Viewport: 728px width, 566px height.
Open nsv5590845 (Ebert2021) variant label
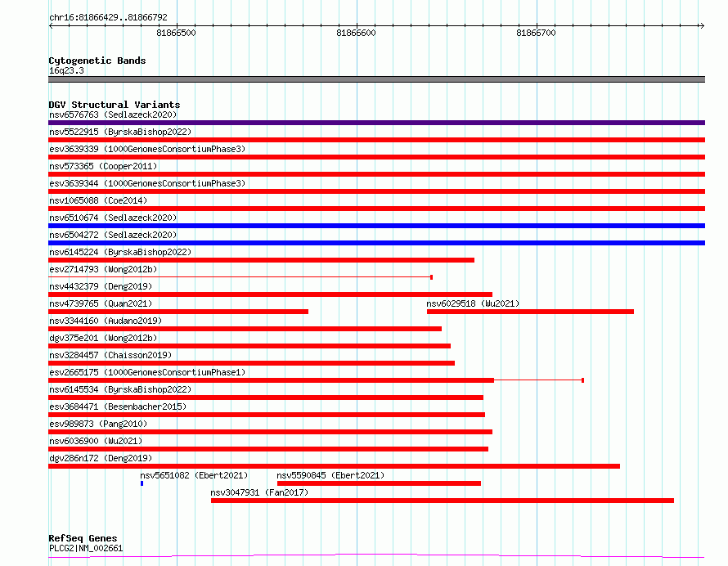pos(330,475)
